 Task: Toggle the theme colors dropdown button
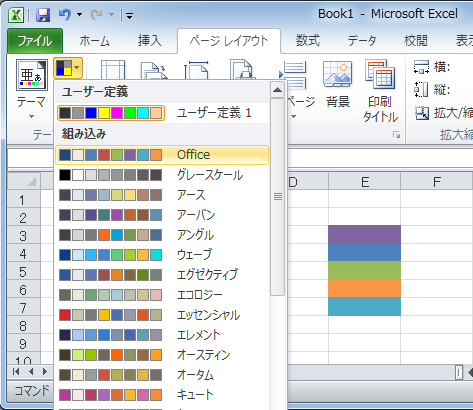(68, 68)
